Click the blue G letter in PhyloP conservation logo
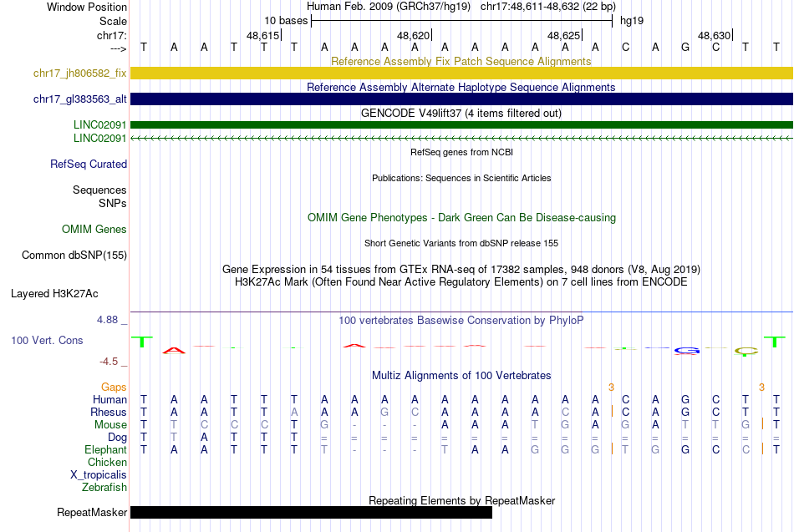This screenshot has height=532, width=794. (687, 350)
